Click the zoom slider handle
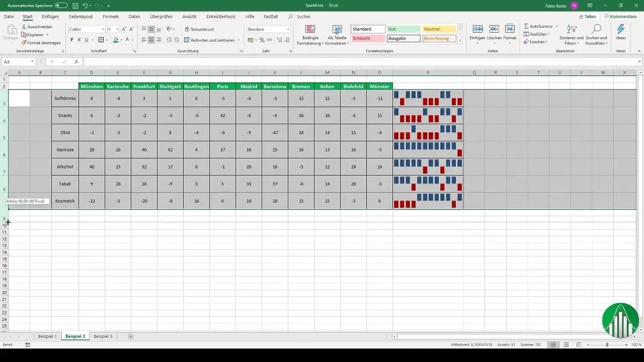Viewport: 644px width, 362px height. point(607,344)
